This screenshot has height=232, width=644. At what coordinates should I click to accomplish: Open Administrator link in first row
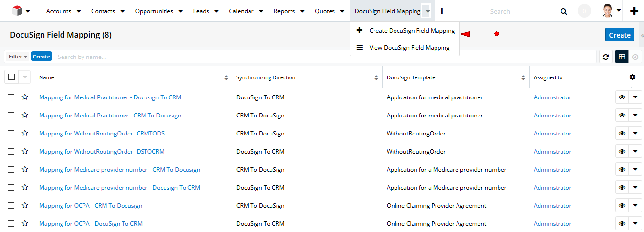[552, 97]
